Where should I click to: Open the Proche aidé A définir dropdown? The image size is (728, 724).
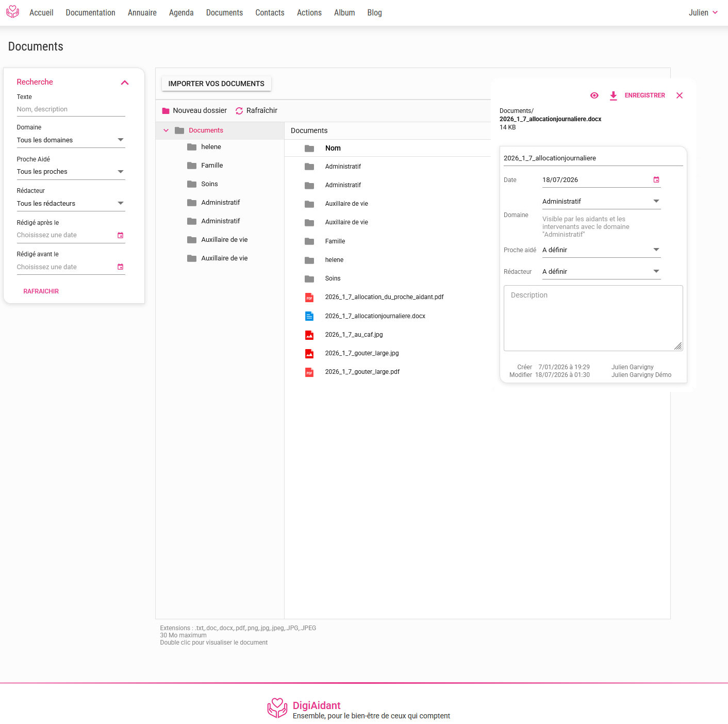[x=601, y=250]
